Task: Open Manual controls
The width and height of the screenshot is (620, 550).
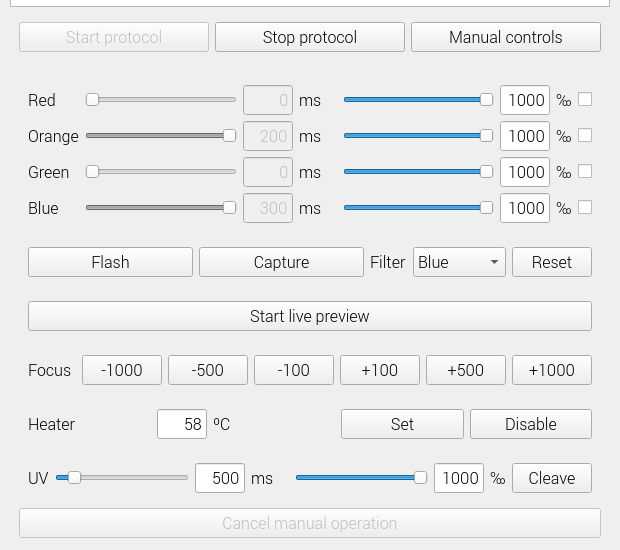Action: [x=505, y=37]
